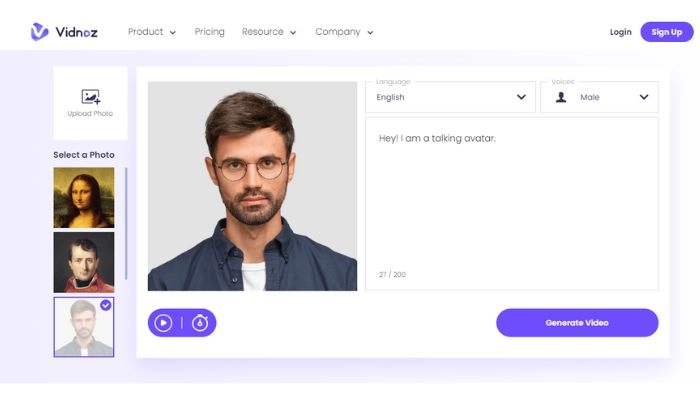The image size is (700, 400).
Task: Click the Generate Video button
Action: 577,323
